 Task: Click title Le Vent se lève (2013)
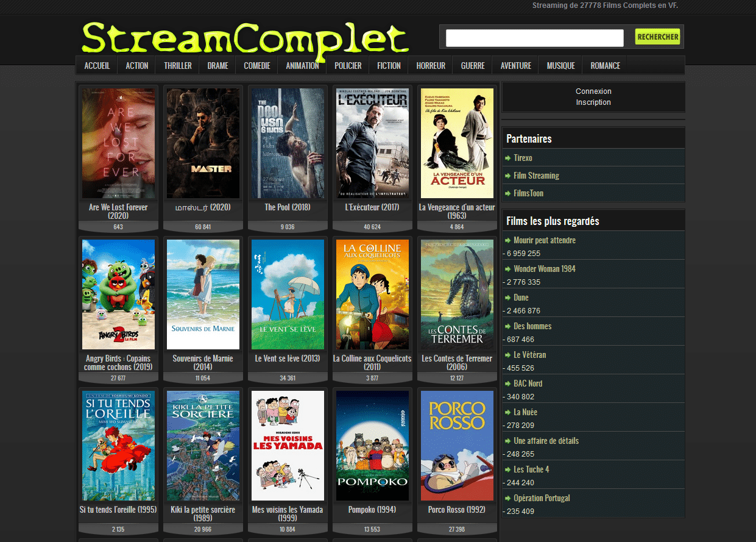tap(288, 358)
